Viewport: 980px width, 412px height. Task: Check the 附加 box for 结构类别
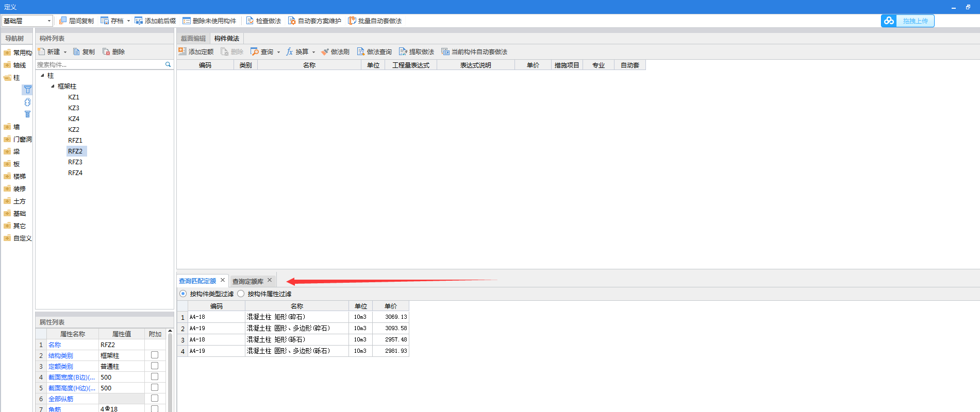click(x=155, y=355)
